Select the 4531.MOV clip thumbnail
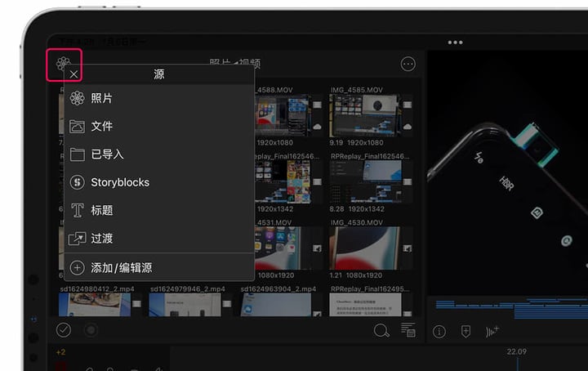Image resolution: width=588 pixels, height=371 pixels. 283,248
